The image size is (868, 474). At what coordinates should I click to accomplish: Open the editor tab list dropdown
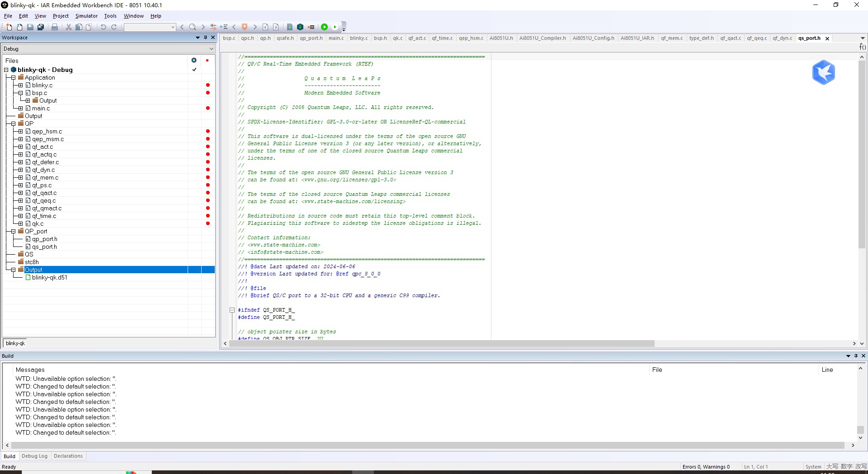point(863,38)
